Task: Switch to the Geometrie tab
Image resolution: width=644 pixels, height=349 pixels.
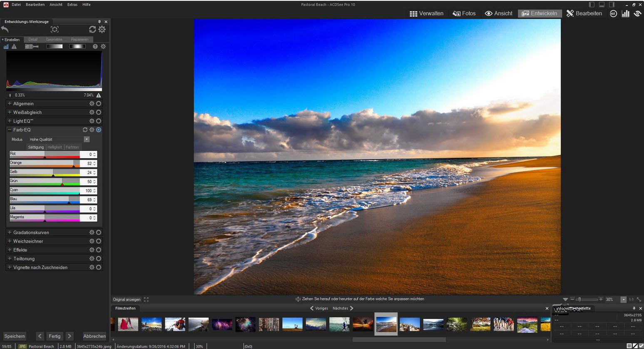Action: tap(54, 40)
